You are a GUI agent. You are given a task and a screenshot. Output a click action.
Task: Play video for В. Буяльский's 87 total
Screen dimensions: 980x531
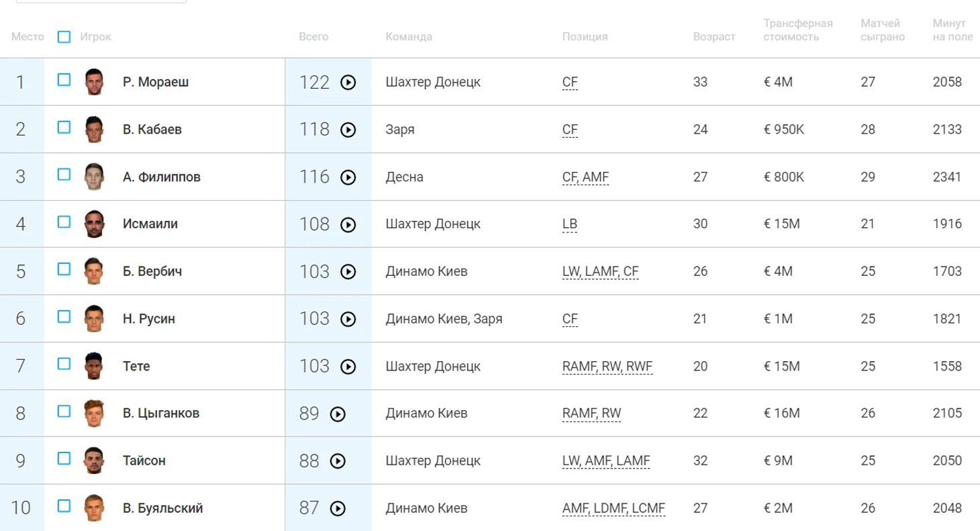click(x=338, y=509)
